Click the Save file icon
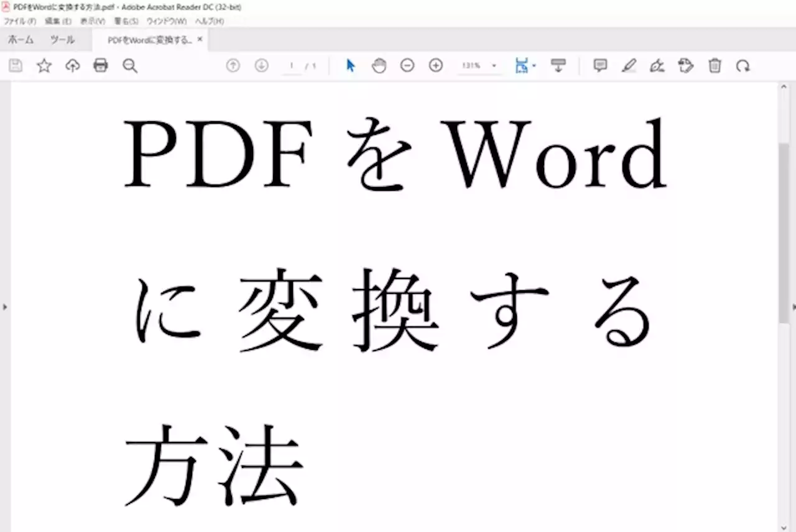 (x=16, y=65)
